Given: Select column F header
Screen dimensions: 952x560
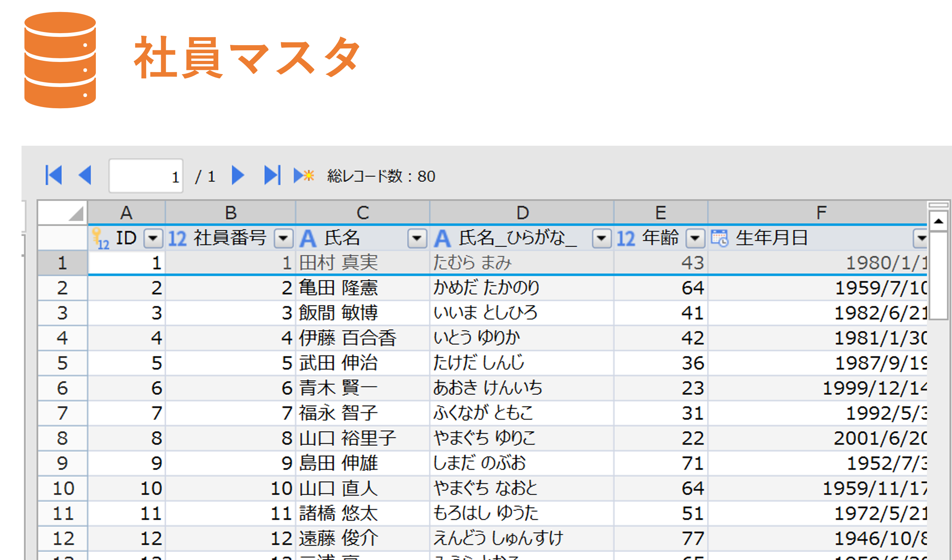Looking at the screenshot, I should 821,213.
